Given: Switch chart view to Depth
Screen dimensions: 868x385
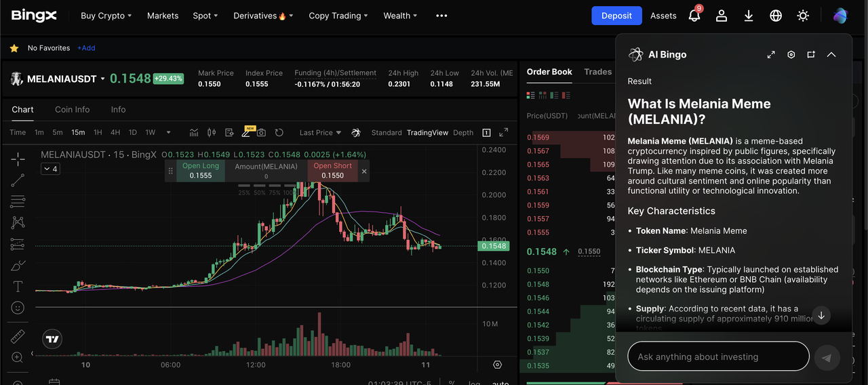Looking at the screenshot, I should coord(463,133).
